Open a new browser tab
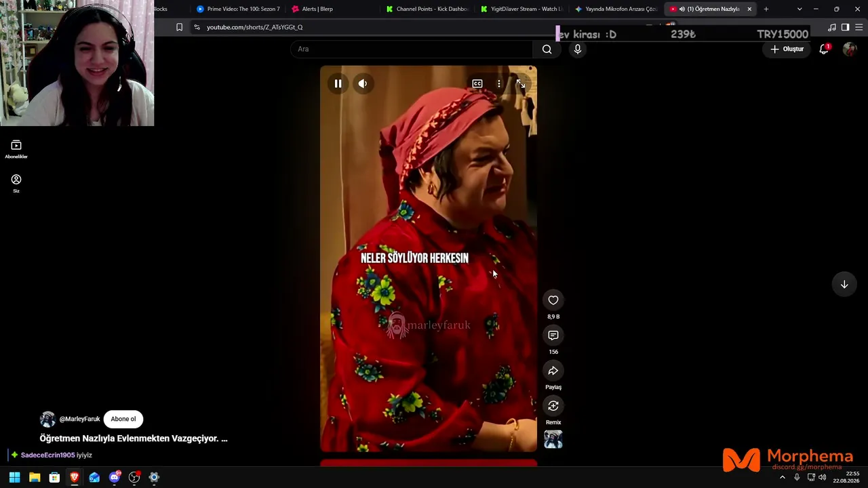Image resolution: width=868 pixels, height=488 pixels. click(x=766, y=9)
